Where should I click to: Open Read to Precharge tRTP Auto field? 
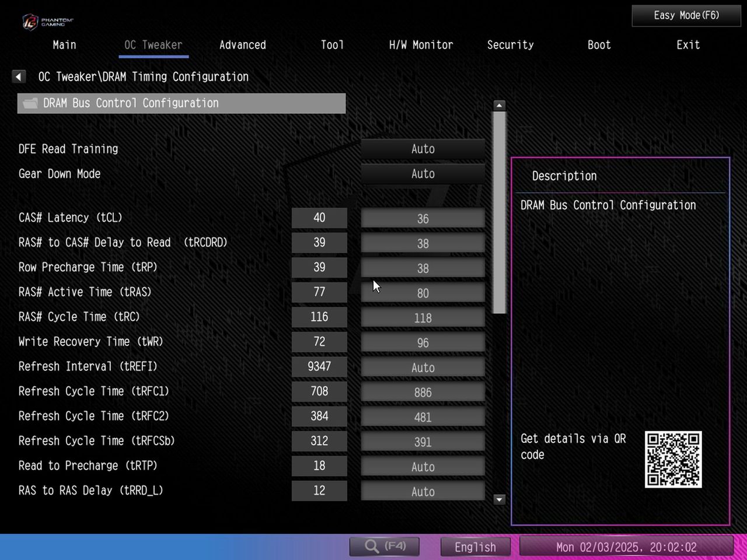[x=423, y=467]
